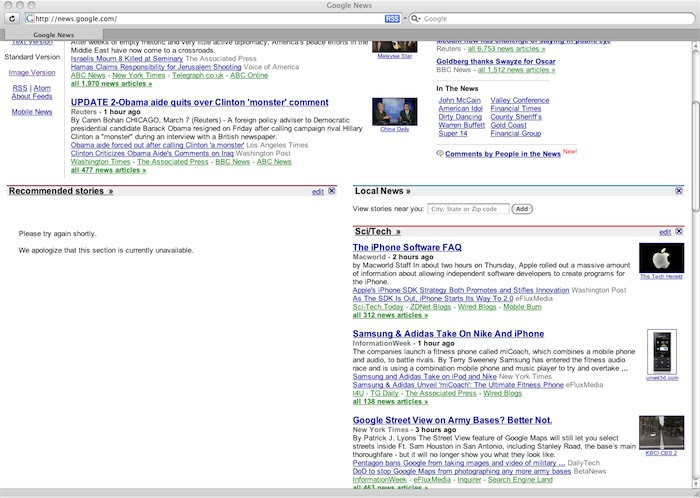This screenshot has width=700, height=498.
Task: Click the vertical scrollbar thumb
Action: [x=696, y=156]
